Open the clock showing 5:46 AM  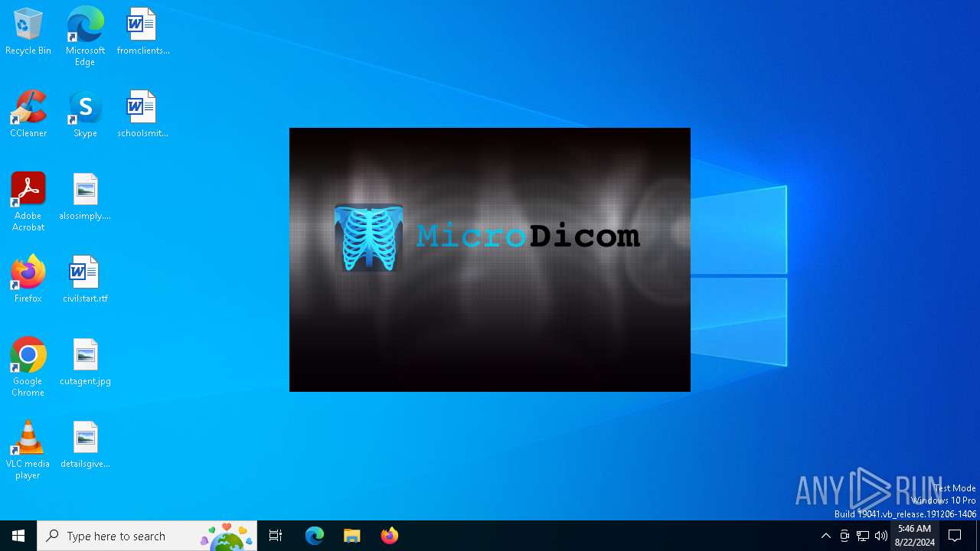click(915, 536)
